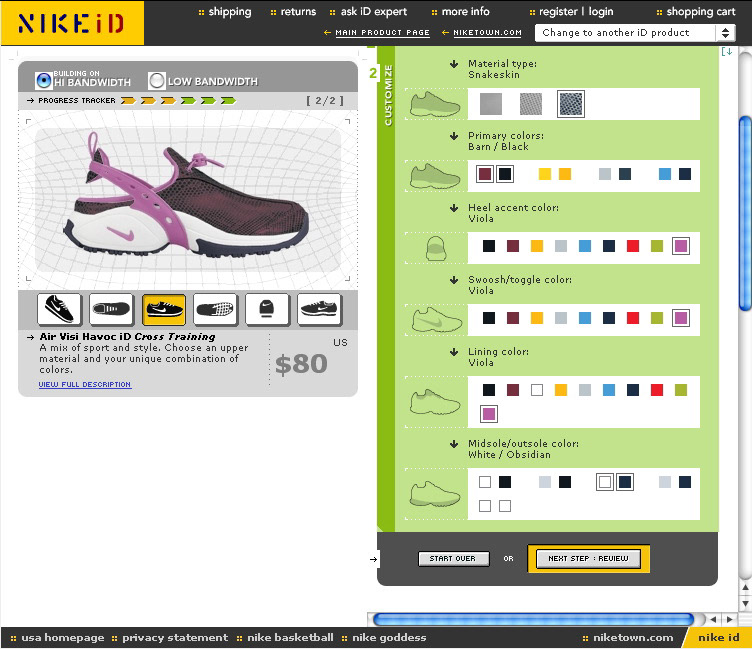Choose the plain gray material swatch
The width and height of the screenshot is (752, 649).
491,104
